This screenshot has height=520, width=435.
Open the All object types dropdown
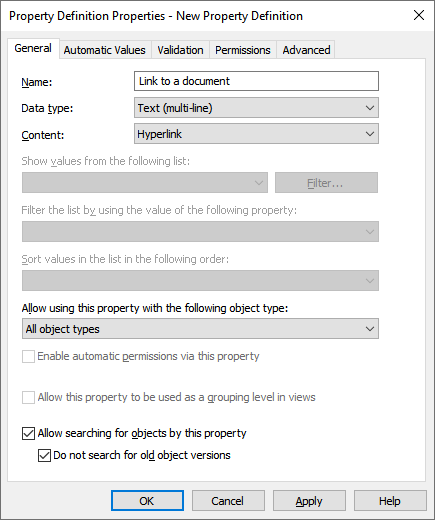click(x=200, y=329)
